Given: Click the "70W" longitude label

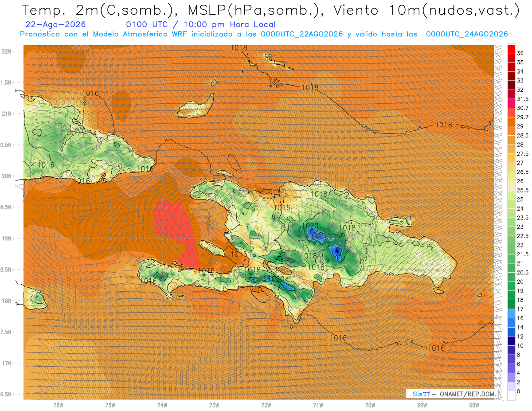Looking at the screenshot, I should coord(370,405).
